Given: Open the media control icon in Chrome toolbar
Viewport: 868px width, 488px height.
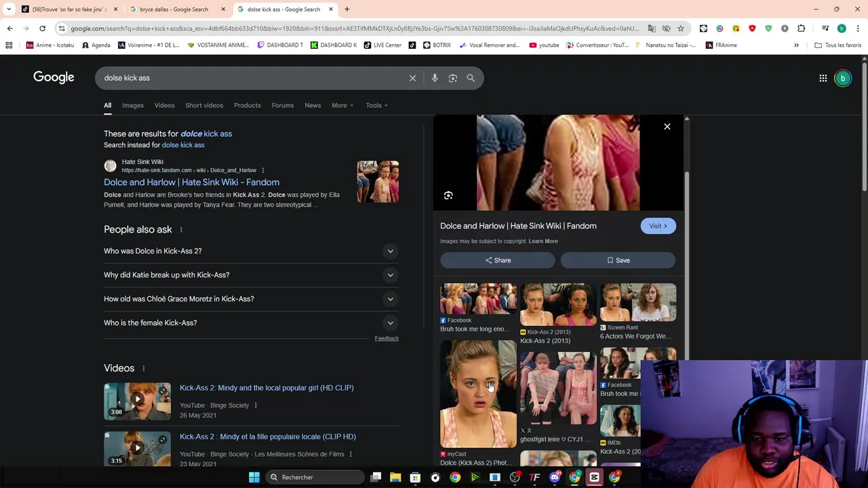Looking at the screenshot, I should [x=825, y=28].
